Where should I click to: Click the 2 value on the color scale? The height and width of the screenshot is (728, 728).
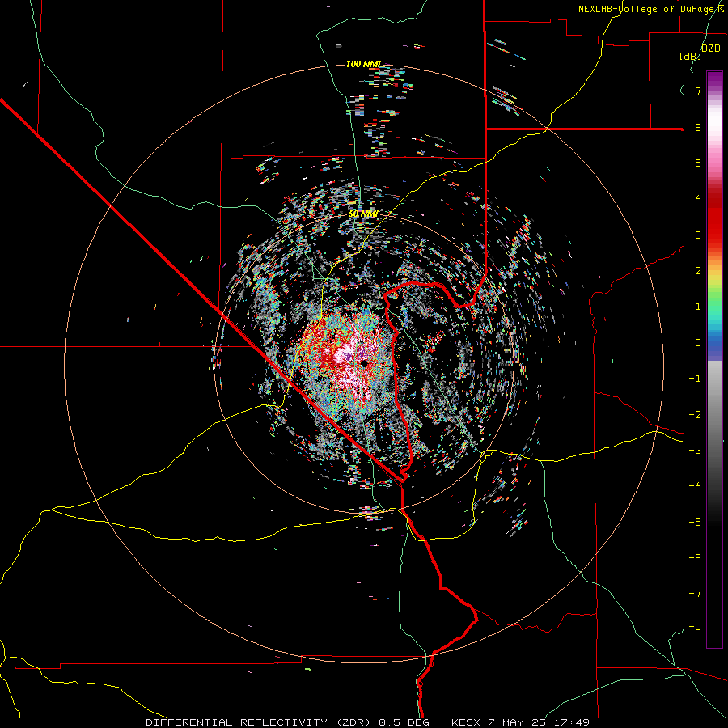[x=698, y=271]
